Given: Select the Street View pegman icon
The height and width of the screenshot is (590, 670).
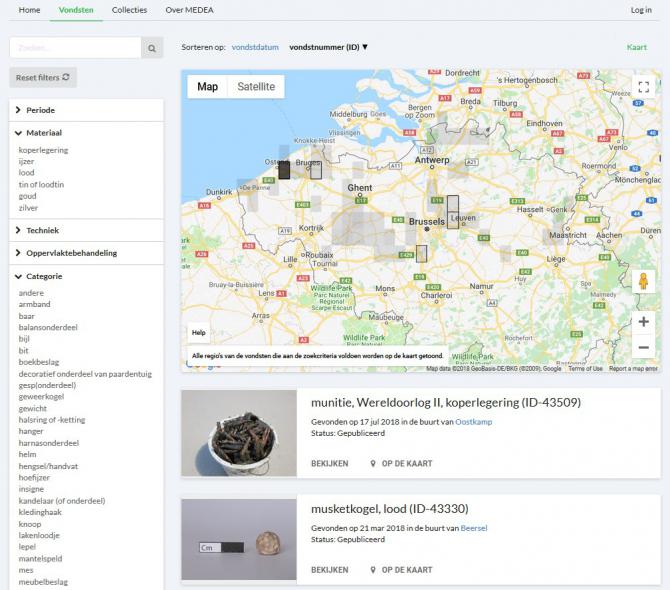Looking at the screenshot, I should [643, 283].
